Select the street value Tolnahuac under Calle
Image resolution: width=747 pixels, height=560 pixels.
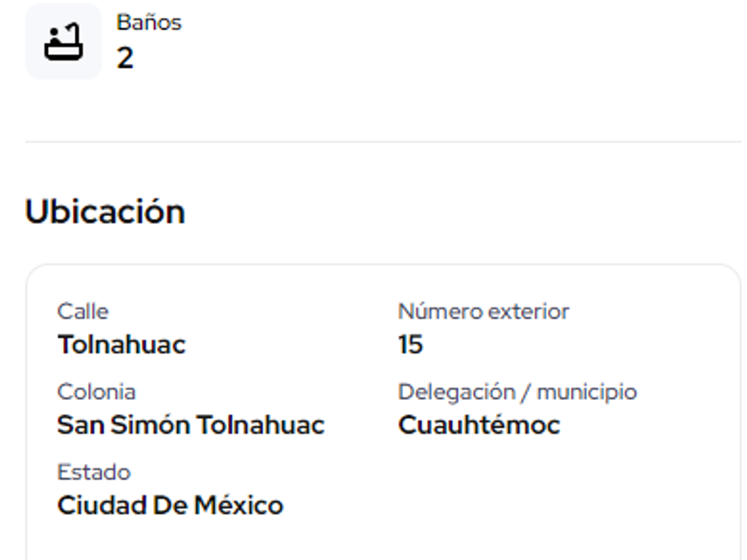pos(122,344)
